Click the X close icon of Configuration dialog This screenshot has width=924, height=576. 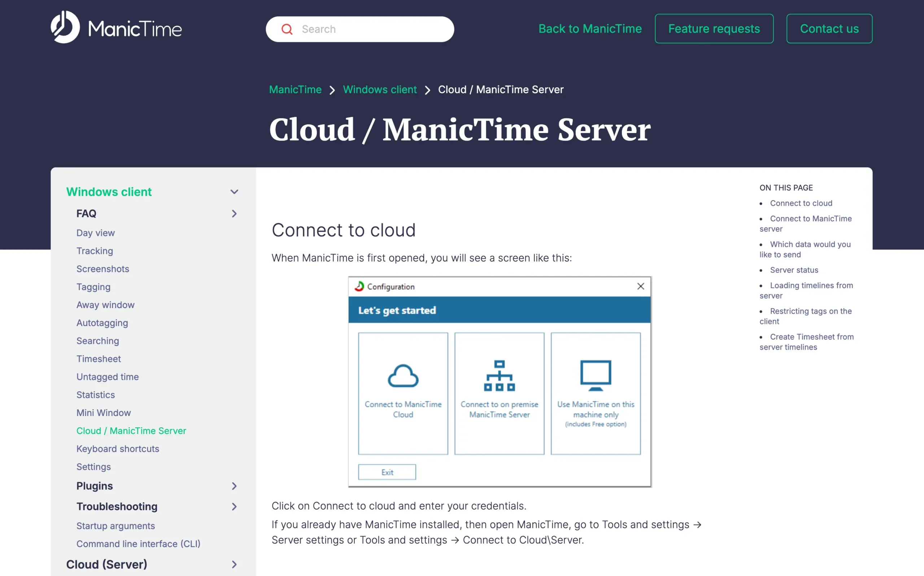(x=640, y=286)
